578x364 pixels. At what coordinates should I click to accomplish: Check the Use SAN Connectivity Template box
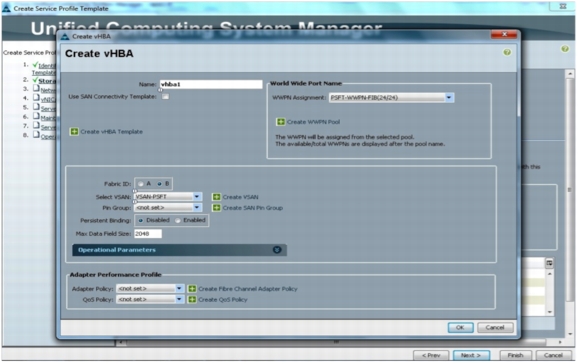[166, 97]
